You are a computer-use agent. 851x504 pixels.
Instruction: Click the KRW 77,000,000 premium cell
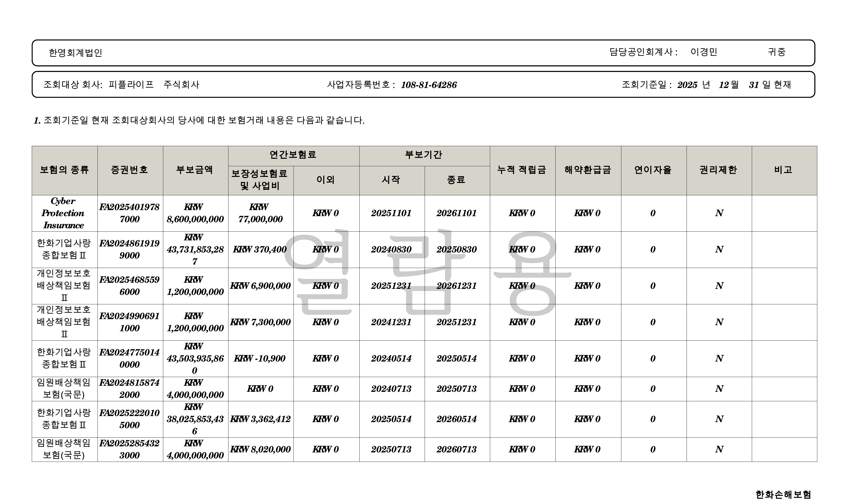tap(260, 213)
